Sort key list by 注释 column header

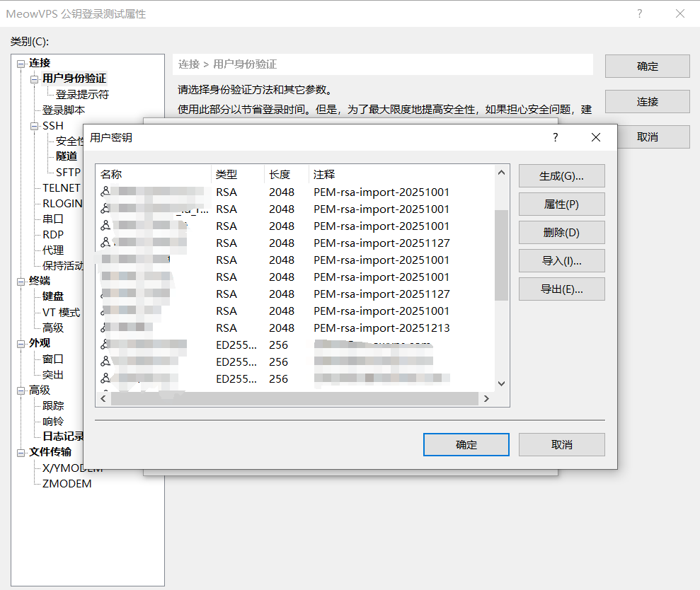click(x=402, y=174)
